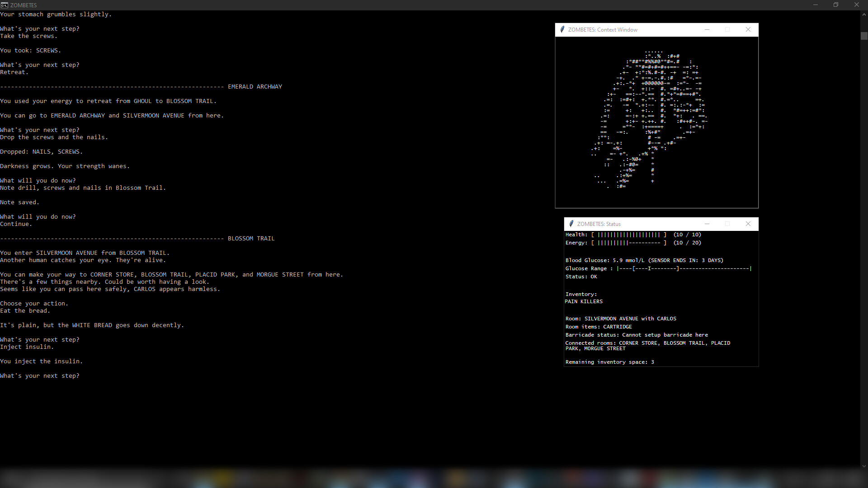The image size is (868, 488).
Task: Click the feather icon on the Context Window title bar
Action: (x=562, y=29)
